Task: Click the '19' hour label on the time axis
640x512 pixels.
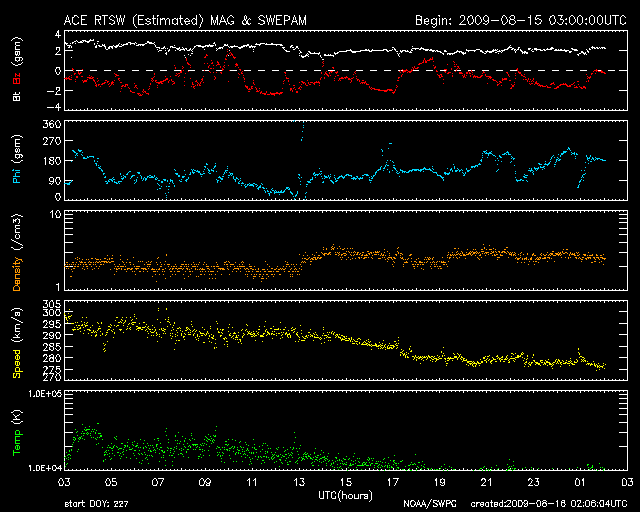Action: (440, 483)
